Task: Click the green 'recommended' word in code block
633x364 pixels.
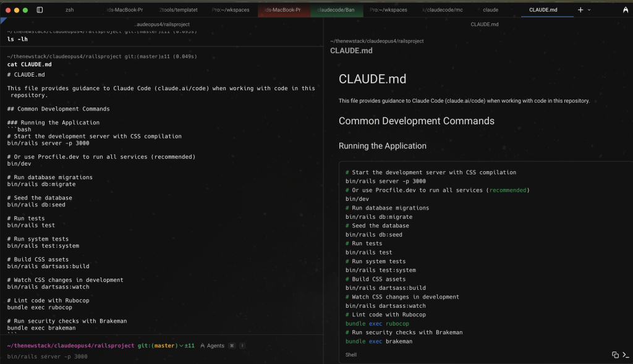Action: tap(508, 190)
